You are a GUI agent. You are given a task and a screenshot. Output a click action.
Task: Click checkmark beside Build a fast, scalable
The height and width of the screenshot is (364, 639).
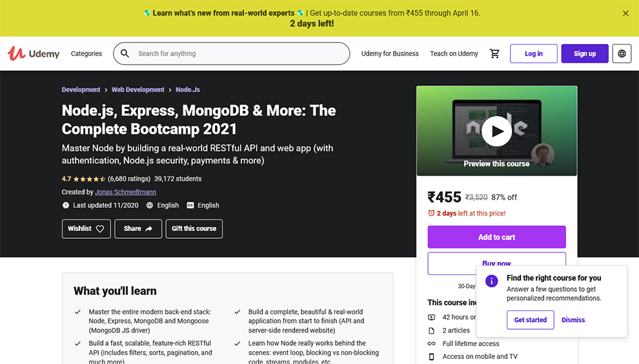click(78, 343)
